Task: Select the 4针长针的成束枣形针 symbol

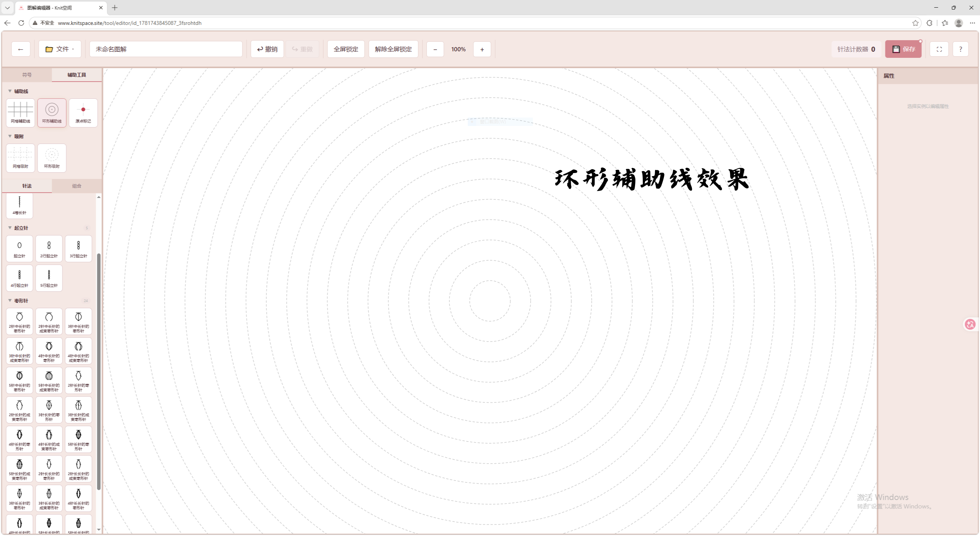Action: tap(49, 439)
